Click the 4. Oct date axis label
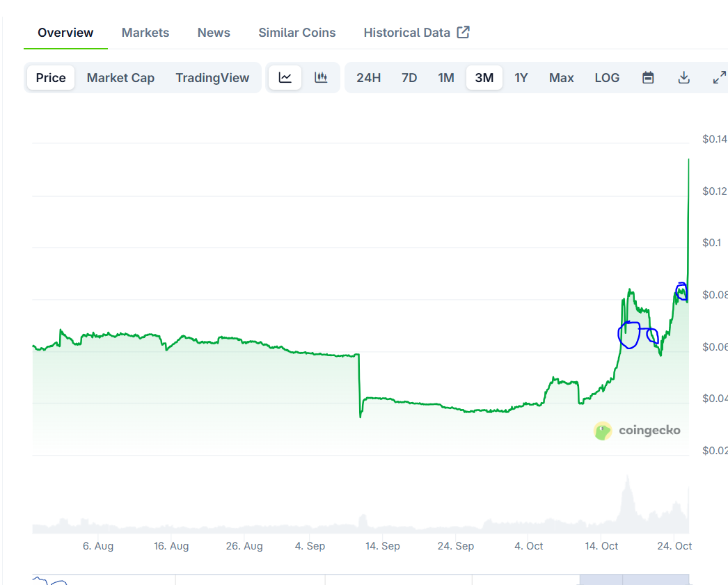 pos(528,546)
